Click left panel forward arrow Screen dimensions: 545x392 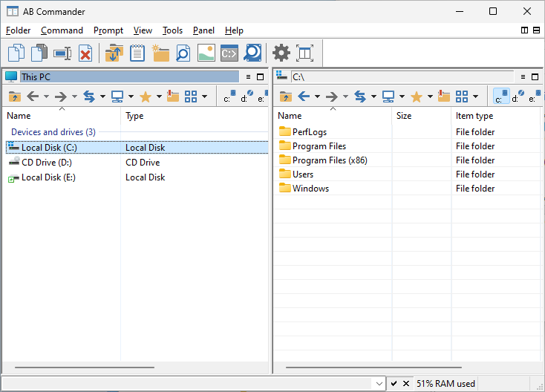(x=61, y=97)
